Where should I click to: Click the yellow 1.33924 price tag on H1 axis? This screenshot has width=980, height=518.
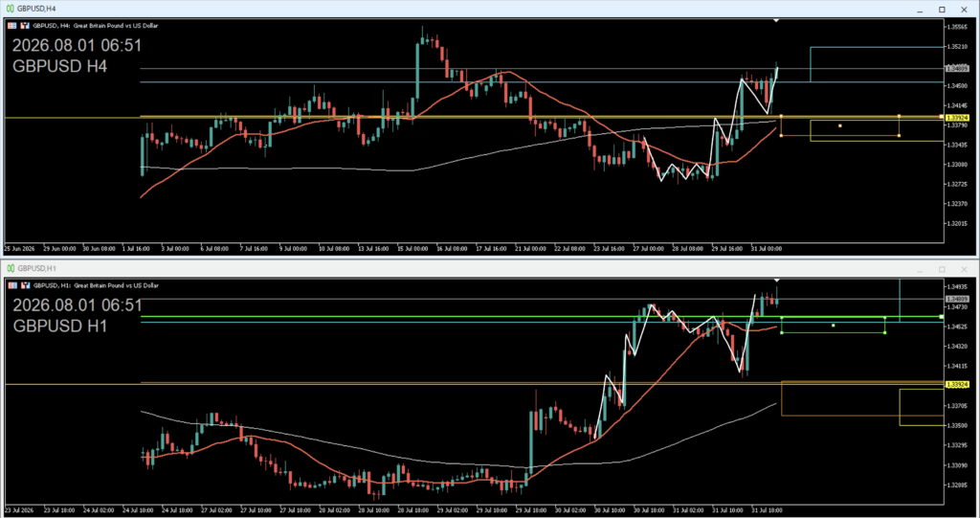click(957, 385)
